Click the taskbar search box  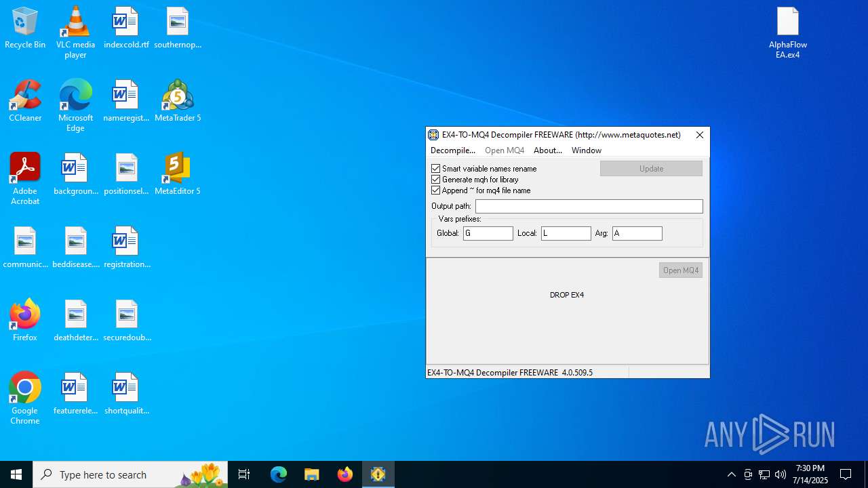pos(130,474)
